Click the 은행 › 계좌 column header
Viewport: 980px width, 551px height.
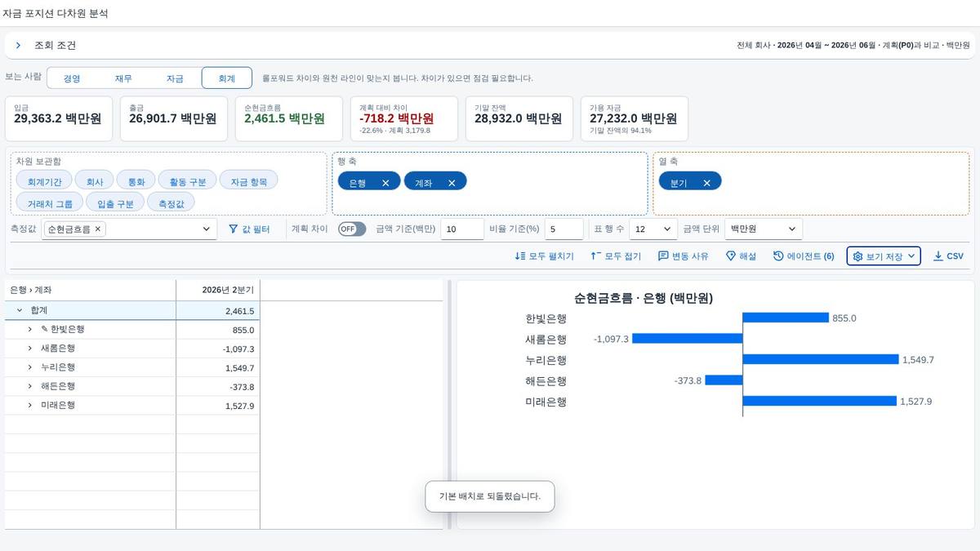coord(91,290)
